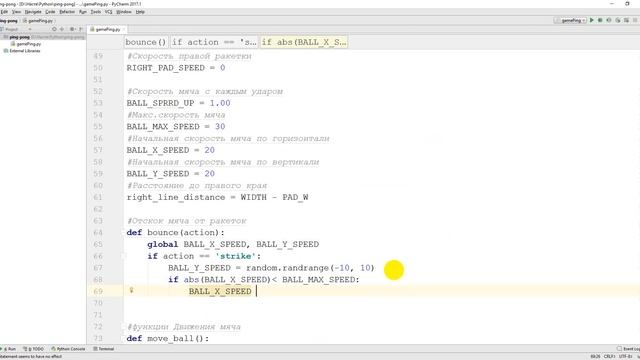Click the debug icon next to Run

(600, 20)
